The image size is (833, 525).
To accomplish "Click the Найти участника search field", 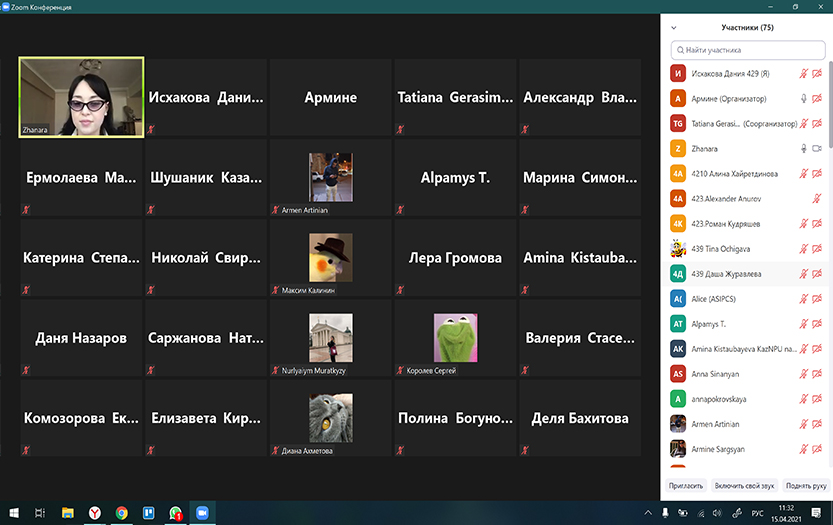I will pos(748,49).
